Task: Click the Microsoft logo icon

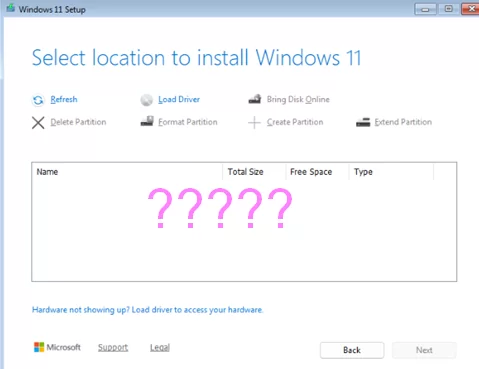Action: pos(39,347)
